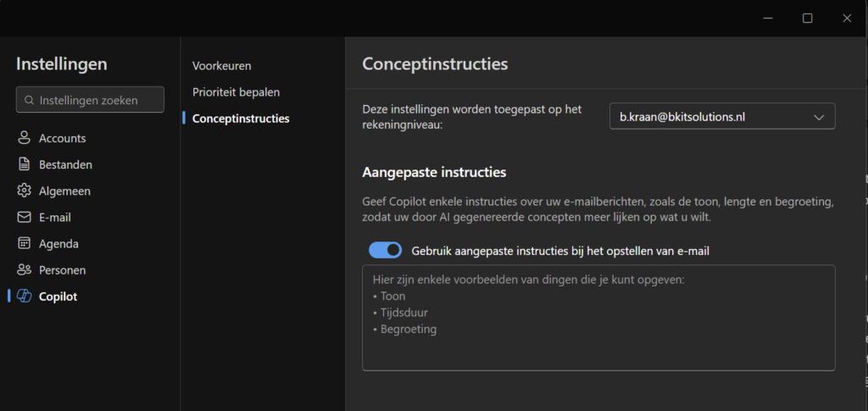The width and height of the screenshot is (868, 411).
Task: Click the magnifier icon in settings search
Action: (x=29, y=100)
